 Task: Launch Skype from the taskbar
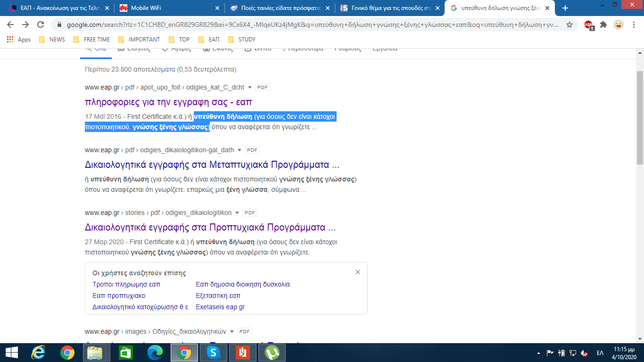[214, 353]
